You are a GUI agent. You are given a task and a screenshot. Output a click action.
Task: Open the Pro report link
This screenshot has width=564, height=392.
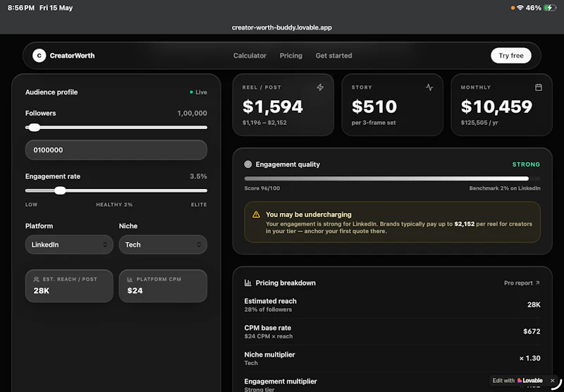[x=522, y=283]
